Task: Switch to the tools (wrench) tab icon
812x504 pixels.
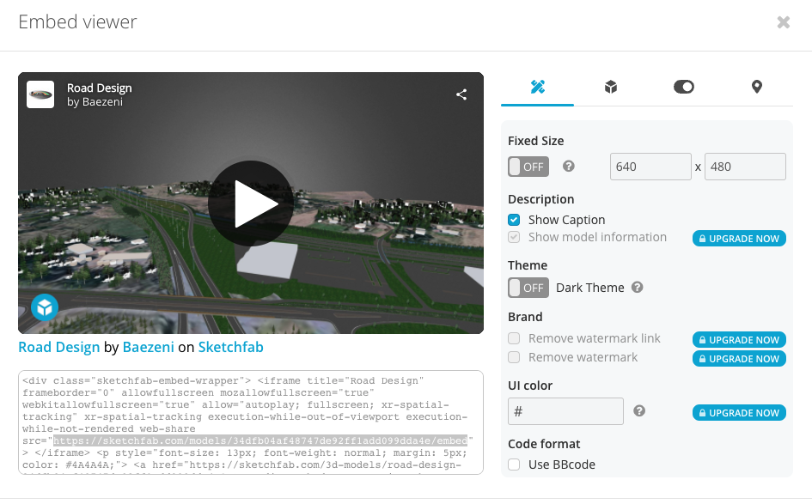Action: pos(537,86)
